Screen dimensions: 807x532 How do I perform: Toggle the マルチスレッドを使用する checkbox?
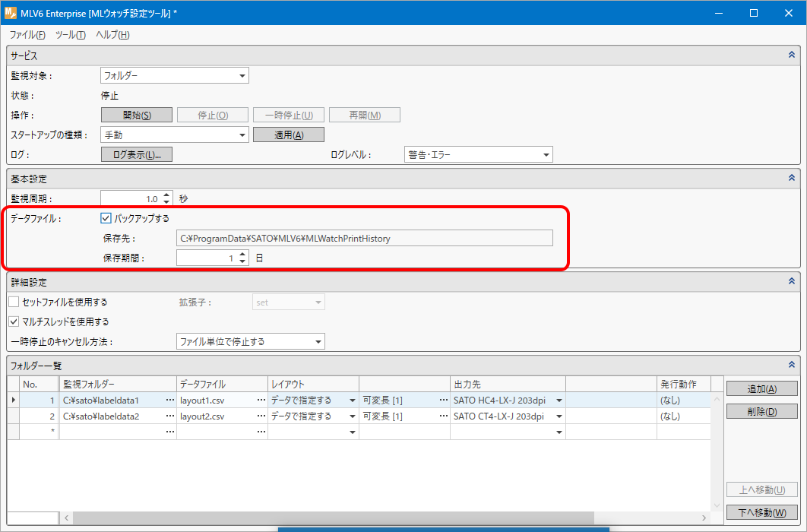tap(14, 321)
